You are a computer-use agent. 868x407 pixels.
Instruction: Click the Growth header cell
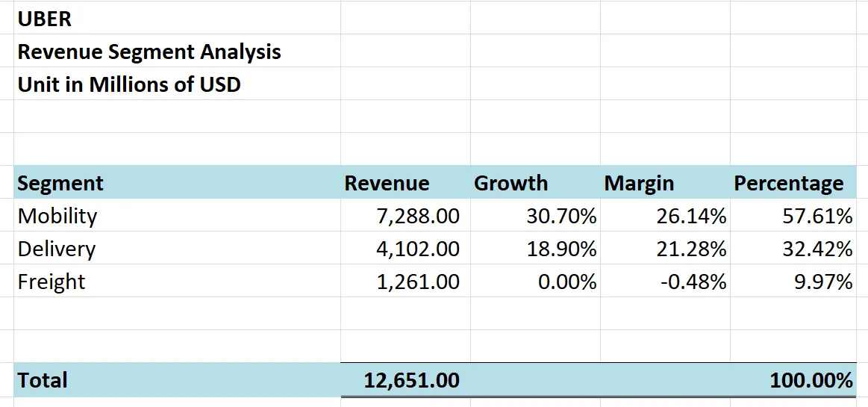click(511, 183)
